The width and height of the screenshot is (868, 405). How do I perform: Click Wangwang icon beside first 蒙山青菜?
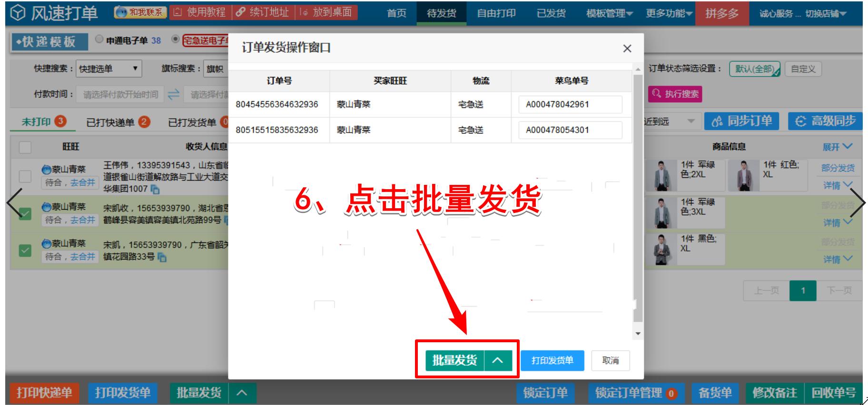(46, 169)
